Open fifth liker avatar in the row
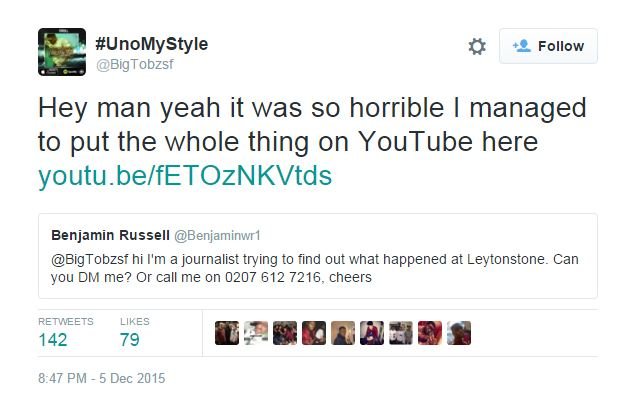This screenshot has height=395, width=634. tap(343, 333)
